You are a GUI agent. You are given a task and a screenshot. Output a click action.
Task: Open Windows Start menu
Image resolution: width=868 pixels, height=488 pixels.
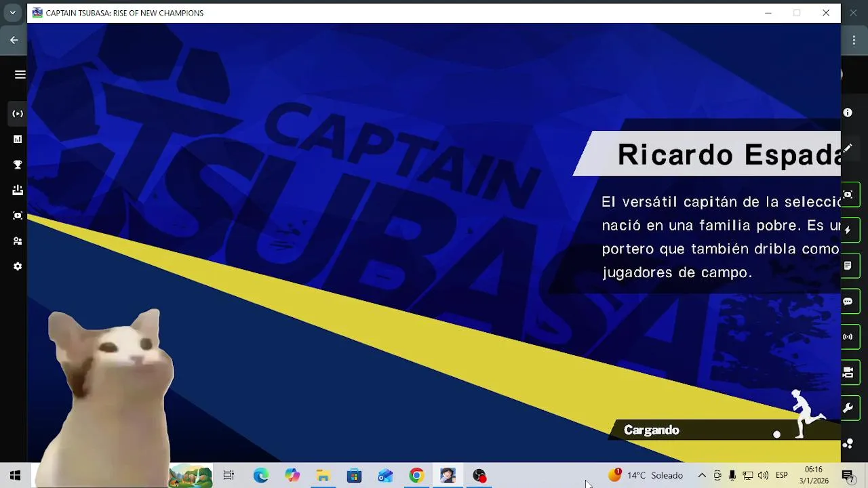(15, 476)
